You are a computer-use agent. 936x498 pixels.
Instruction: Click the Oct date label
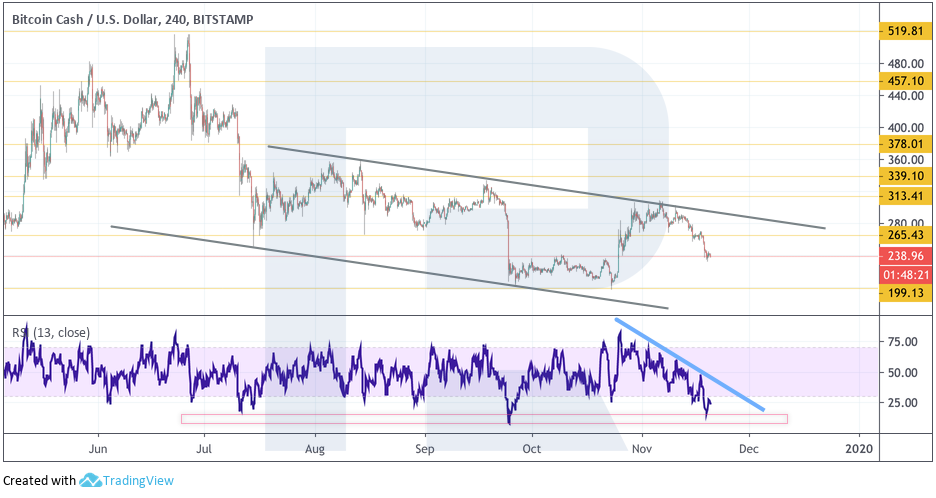pos(531,448)
